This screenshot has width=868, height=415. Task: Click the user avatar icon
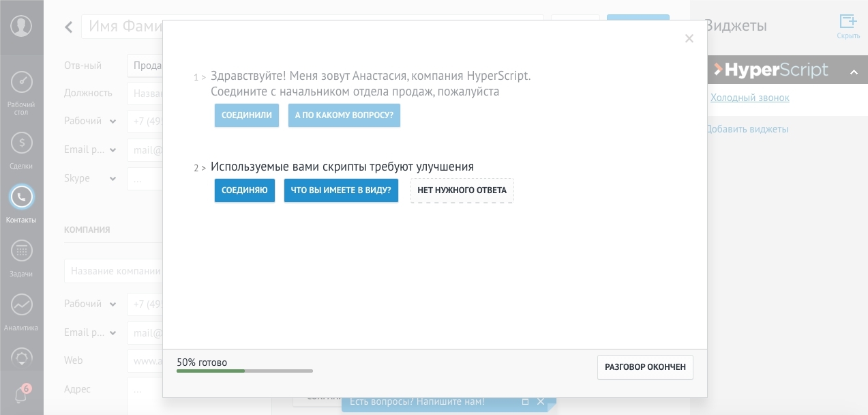(21, 27)
